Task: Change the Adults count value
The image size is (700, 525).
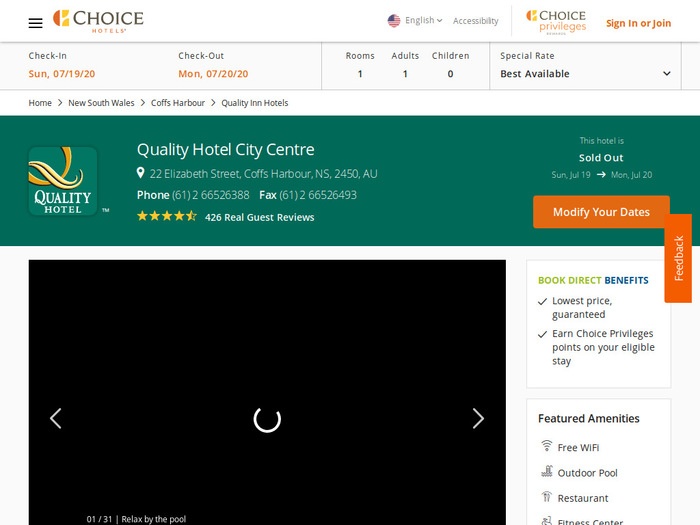Action: pyautogui.click(x=405, y=74)
